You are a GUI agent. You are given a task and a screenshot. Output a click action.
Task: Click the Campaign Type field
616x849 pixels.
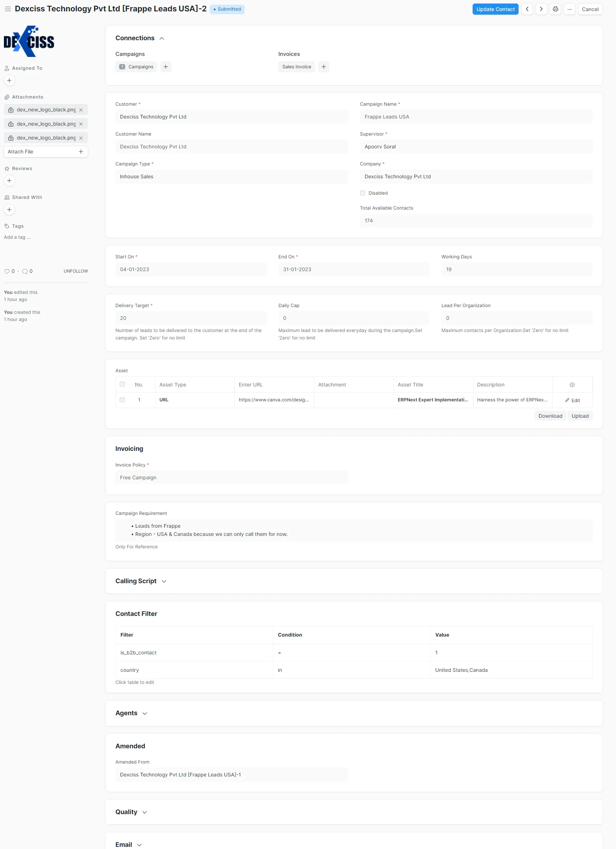(231, 177)
